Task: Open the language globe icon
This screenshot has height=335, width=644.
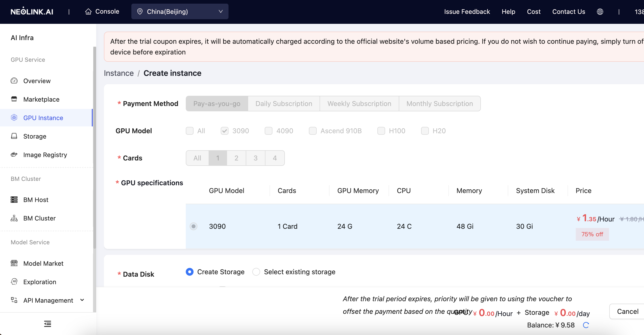Action: [600, 11]
